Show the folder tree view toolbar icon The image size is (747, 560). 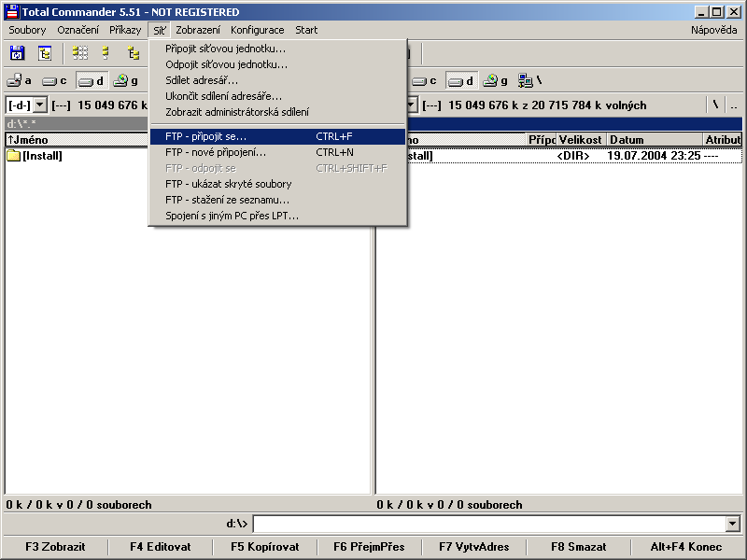[134, 53]
